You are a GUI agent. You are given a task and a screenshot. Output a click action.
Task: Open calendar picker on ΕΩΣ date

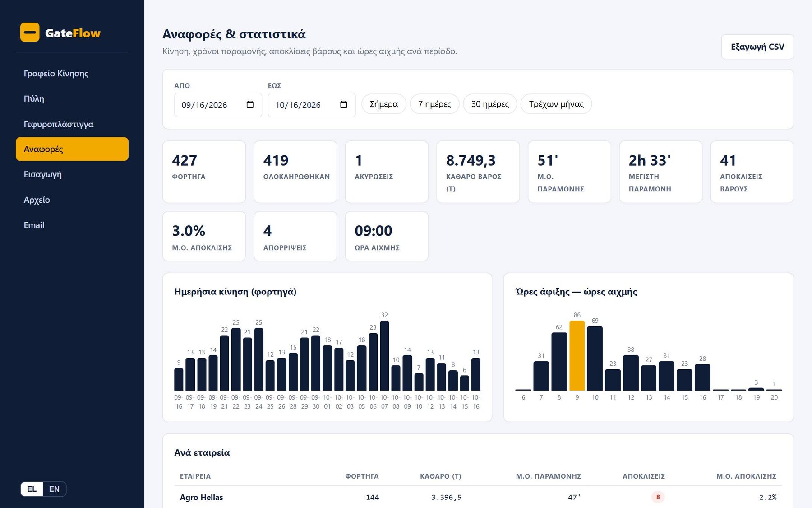(343, 105)
